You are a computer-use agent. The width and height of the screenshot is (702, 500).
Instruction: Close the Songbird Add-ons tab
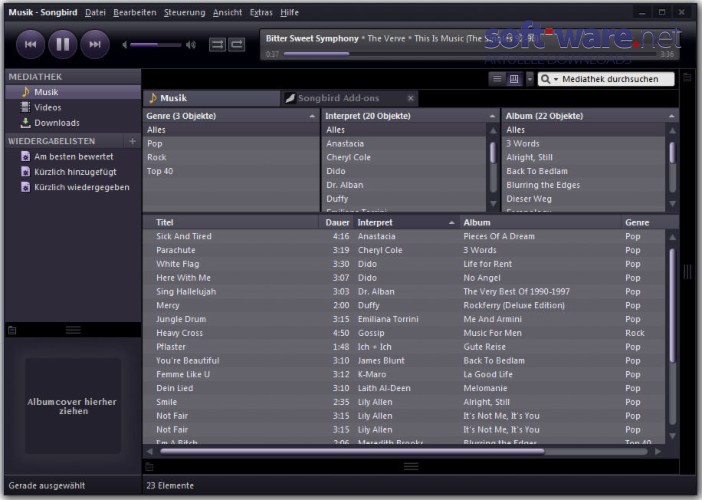point(411,98)
